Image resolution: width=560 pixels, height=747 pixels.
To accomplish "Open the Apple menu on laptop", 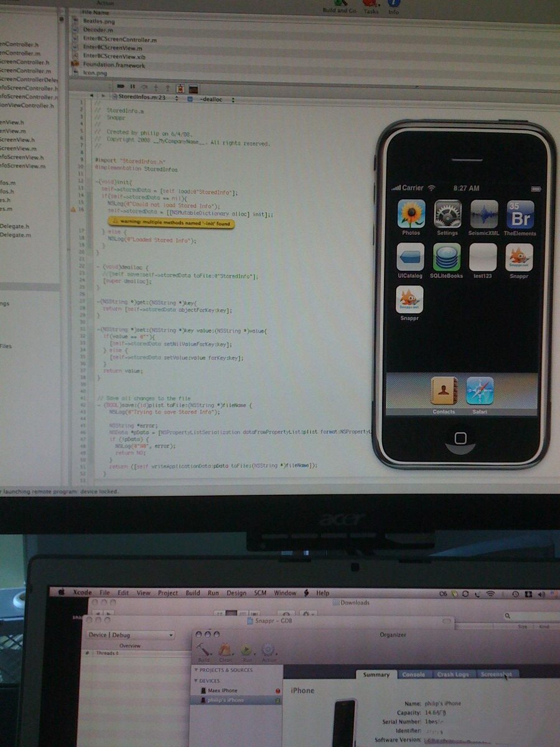I will [62, 593].
